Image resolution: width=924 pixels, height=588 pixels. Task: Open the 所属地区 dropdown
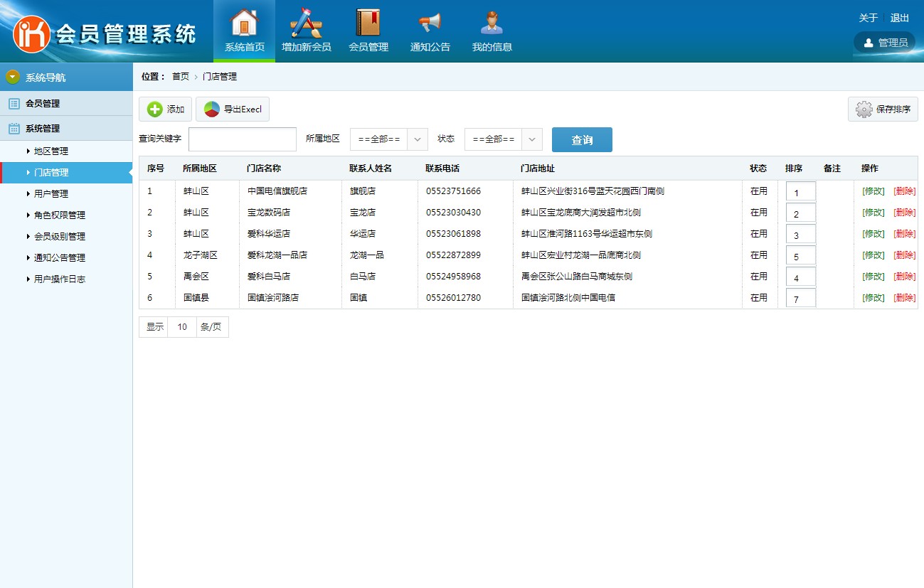click(x=389, y=139)
